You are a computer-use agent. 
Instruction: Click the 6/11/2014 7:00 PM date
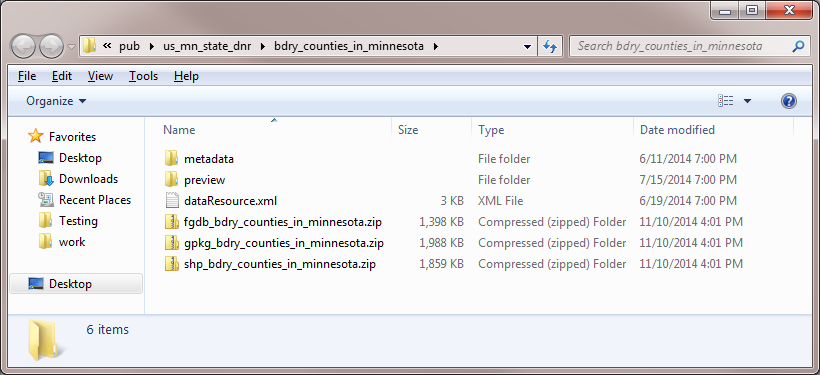[x=688, y=158]
